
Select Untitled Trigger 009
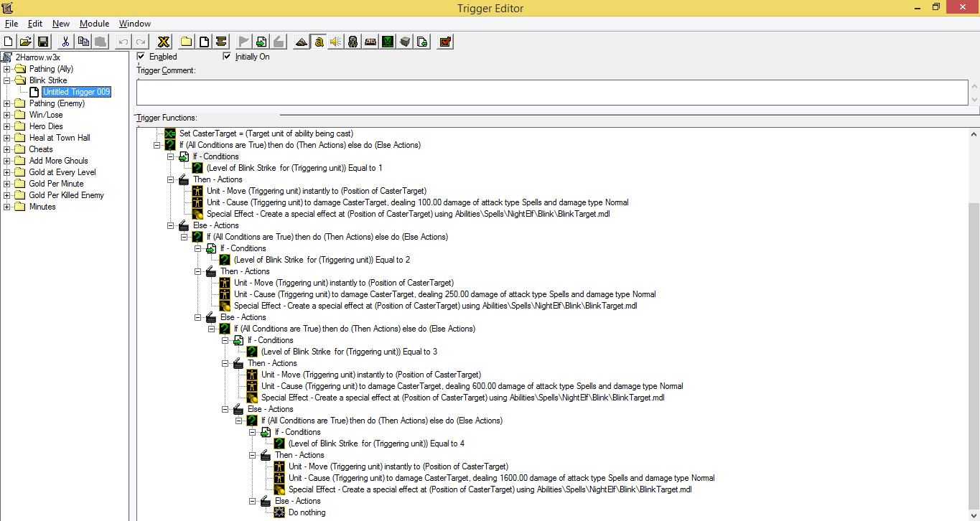click(x=76, y=92)
